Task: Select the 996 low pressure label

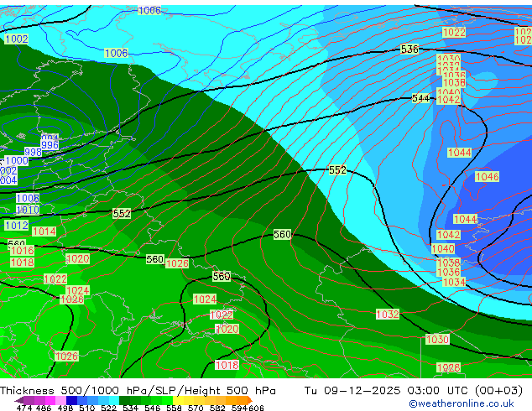Action: click(50, 145)
